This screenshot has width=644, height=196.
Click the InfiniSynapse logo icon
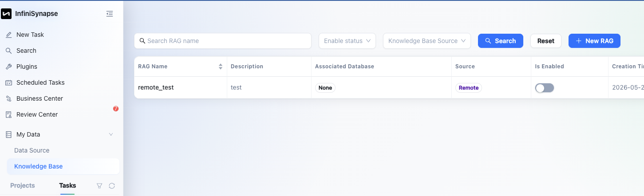6,14
